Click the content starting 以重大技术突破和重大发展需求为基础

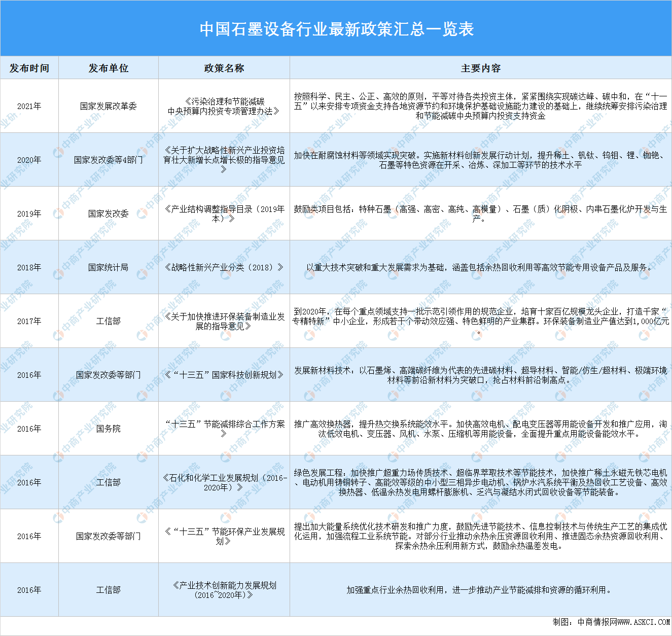pos(481,267)
